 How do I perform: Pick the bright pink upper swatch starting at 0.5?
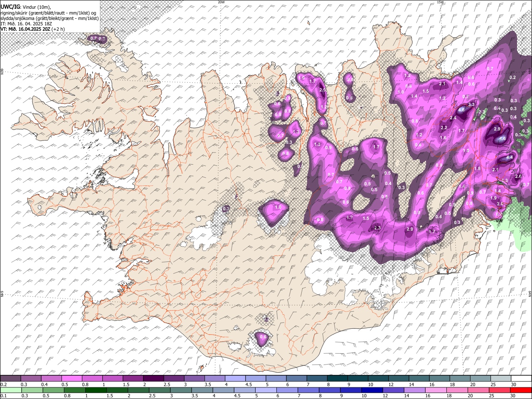pyautogui.click(x=72, y=378)
